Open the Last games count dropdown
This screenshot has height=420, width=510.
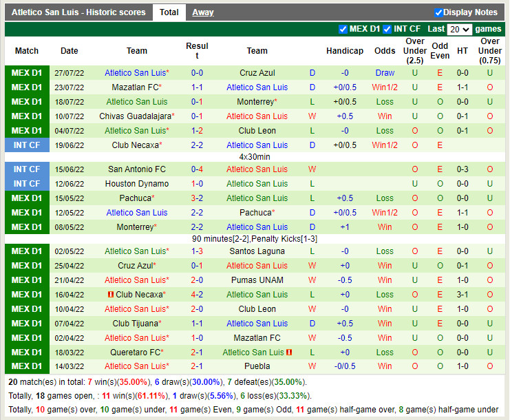tap(459, 29)
